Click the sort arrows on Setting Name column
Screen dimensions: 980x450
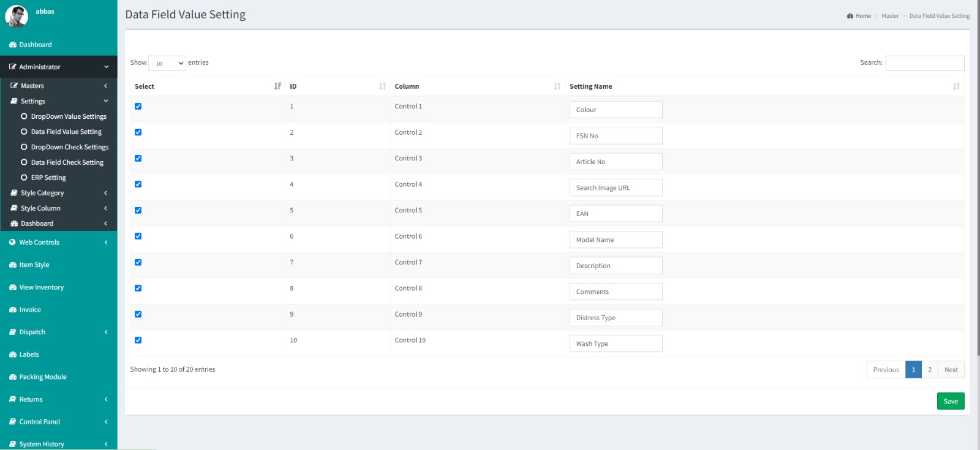[x=956, y=86]
